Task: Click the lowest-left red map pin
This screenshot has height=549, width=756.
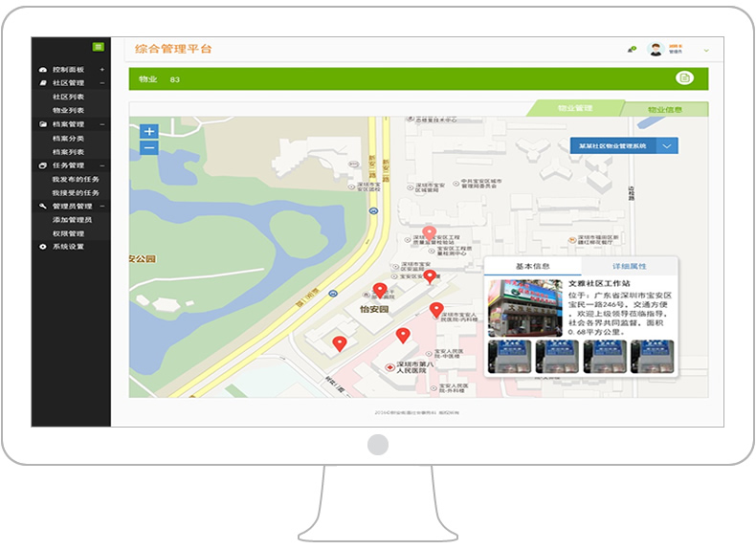Action: 340,343
